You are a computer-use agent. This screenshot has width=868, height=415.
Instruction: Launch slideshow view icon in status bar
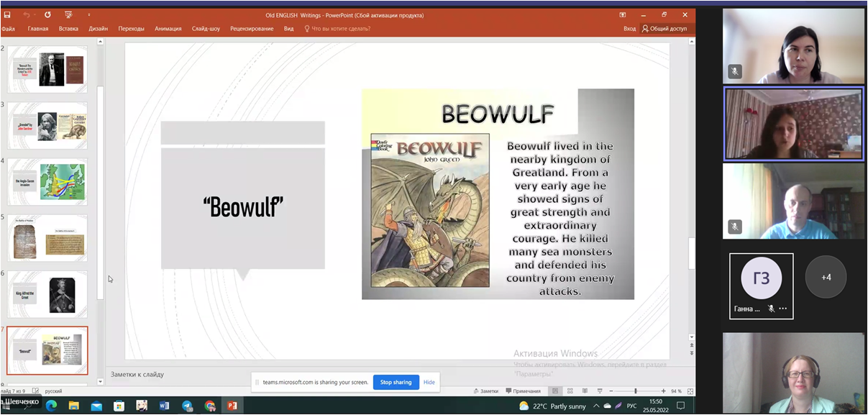click(x=600, y=391)
